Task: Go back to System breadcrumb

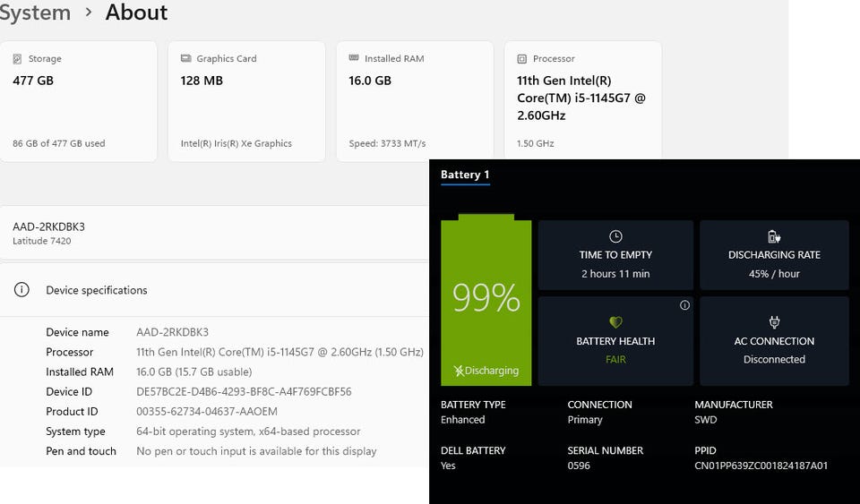Action: [x=34, y=13]
